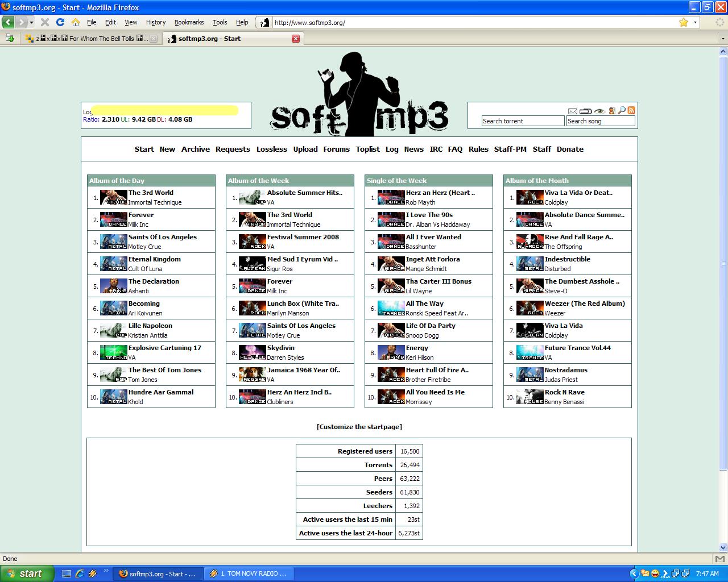Viewport: 728px width, 582px height.
Task: Click the Jamaica 1968 reggae thumbnail
Action: click(x=253, y=375)
